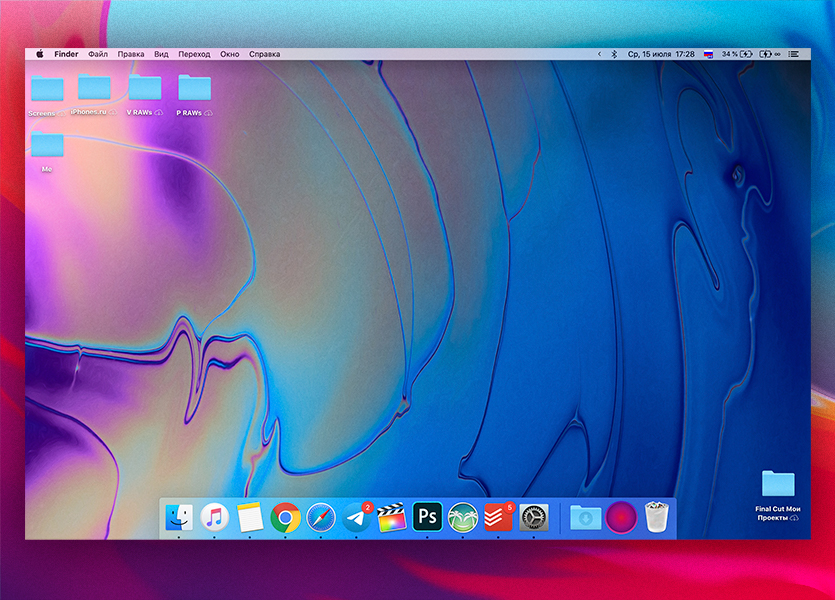835x600 pixels.
Task: Open the Notes app in Dock
Action: pos(250,517)
